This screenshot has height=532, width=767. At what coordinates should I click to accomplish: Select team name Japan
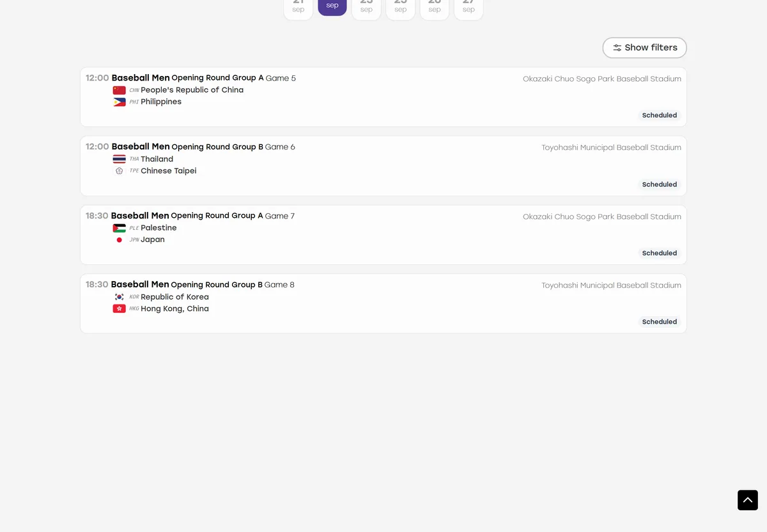click(153, 239)
